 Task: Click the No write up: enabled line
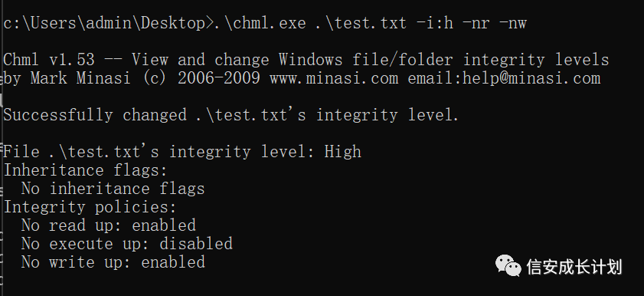113,262
